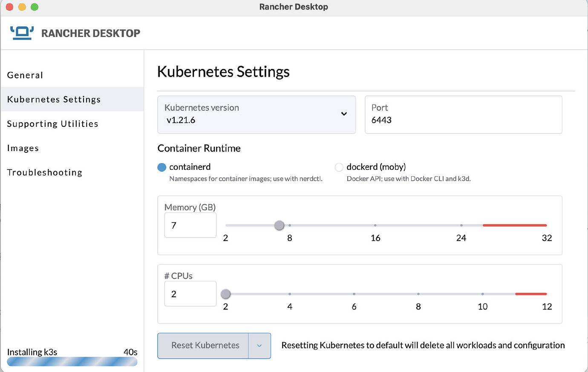
Task: Click the Port input field
Action: 464,114
